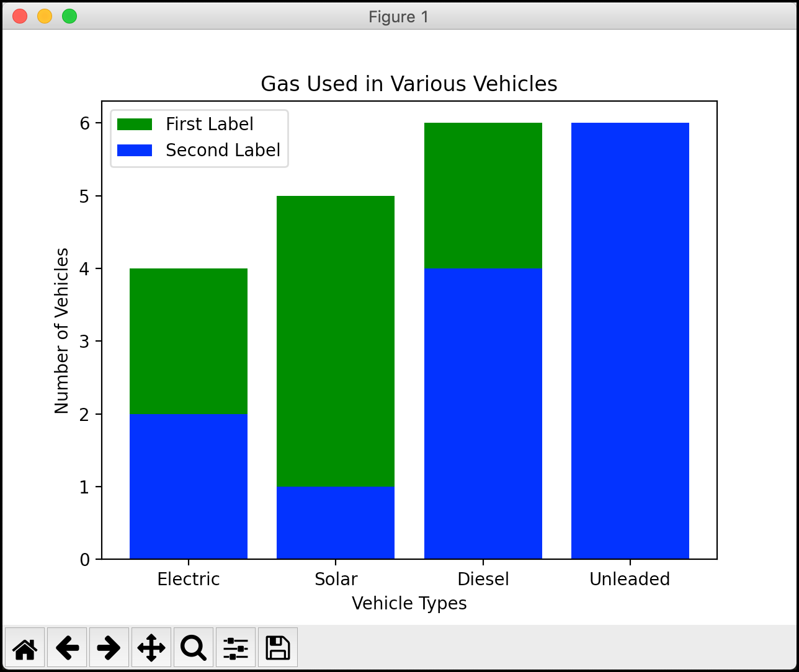Click the Electric x-axis tick label
The height and width of the screenshot is (672, 799).
[x=189, y=579]
